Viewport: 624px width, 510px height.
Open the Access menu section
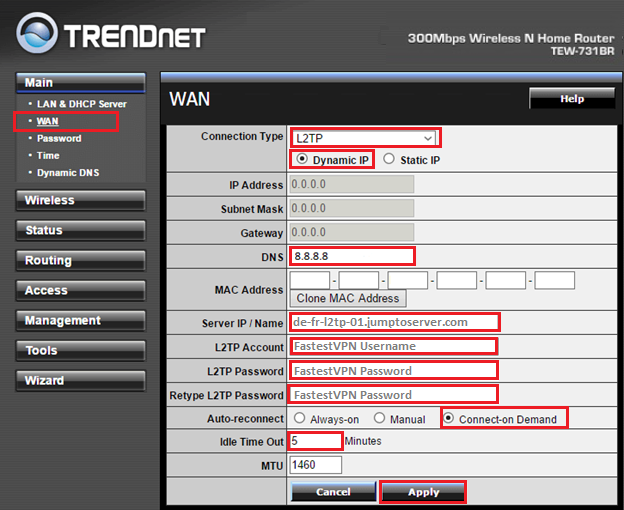(x=81, y=290)
